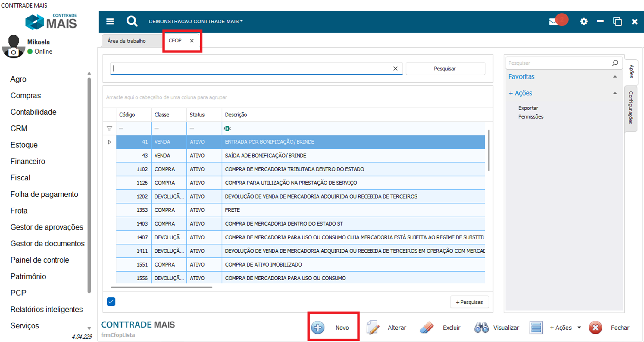Expand the DEMONSTRACAO CONTTRADE MAIS dropdown

click(196, 21)
